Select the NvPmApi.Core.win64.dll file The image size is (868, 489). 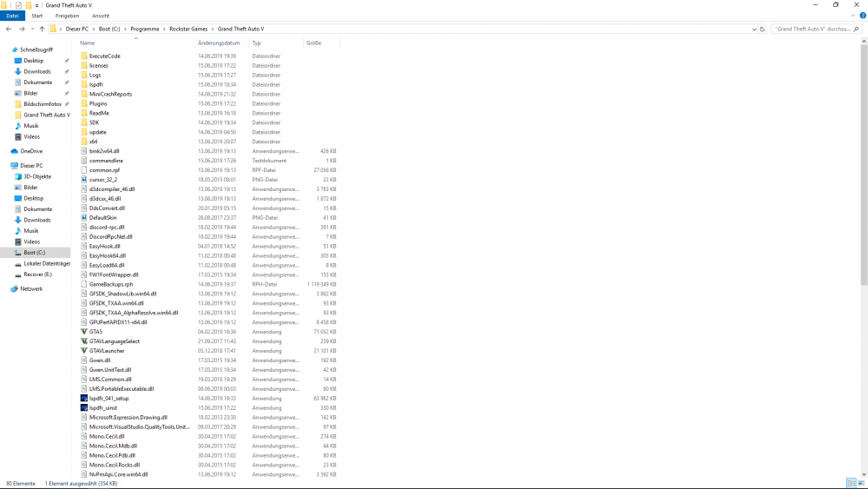(x=118, y=474)
